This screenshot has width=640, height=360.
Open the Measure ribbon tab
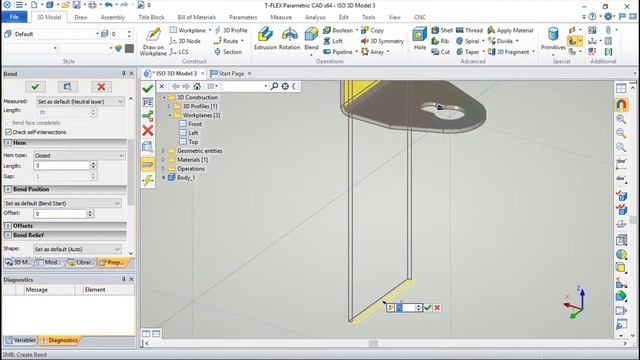(x=281, y=17)
